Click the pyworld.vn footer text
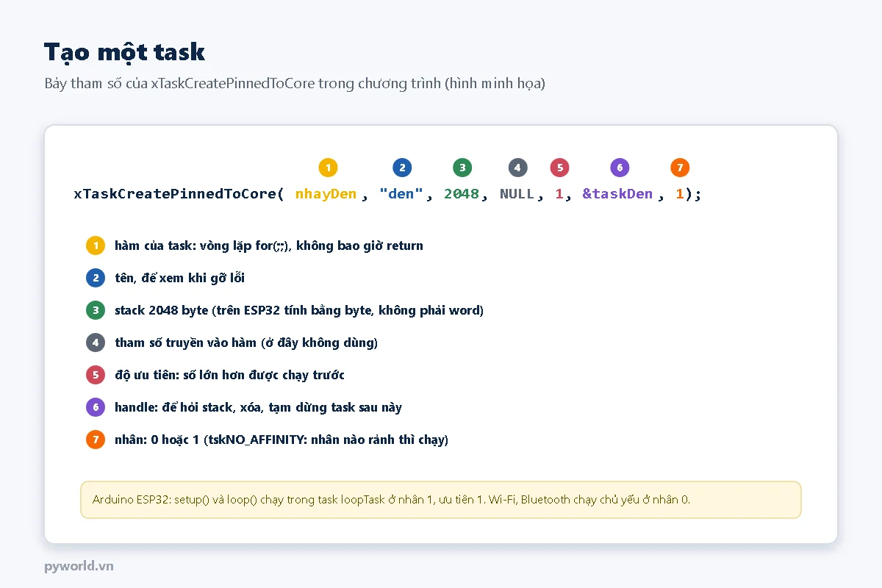The image size is (882, 588). (79, 566)
